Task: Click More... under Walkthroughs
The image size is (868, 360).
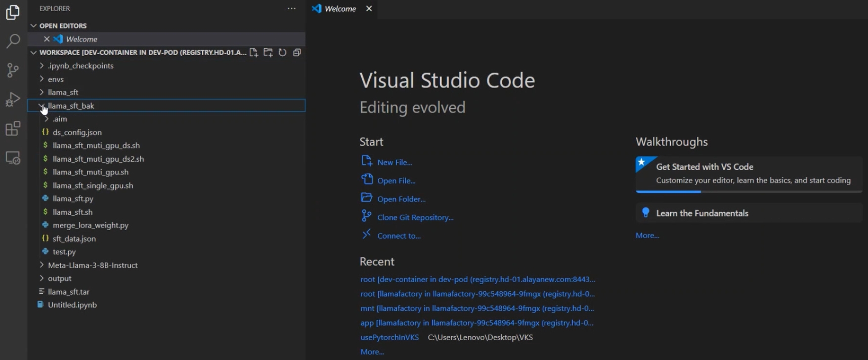Action: 647,235
